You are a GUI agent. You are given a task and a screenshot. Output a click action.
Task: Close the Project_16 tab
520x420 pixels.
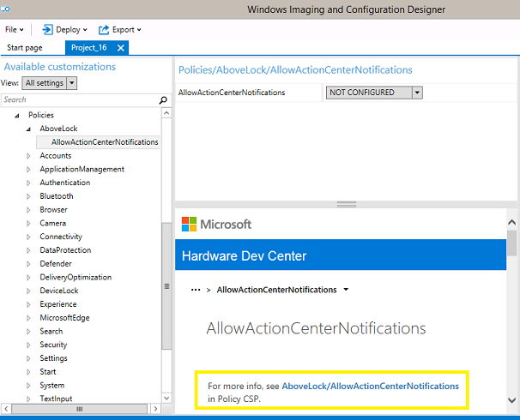coord(120,48)
